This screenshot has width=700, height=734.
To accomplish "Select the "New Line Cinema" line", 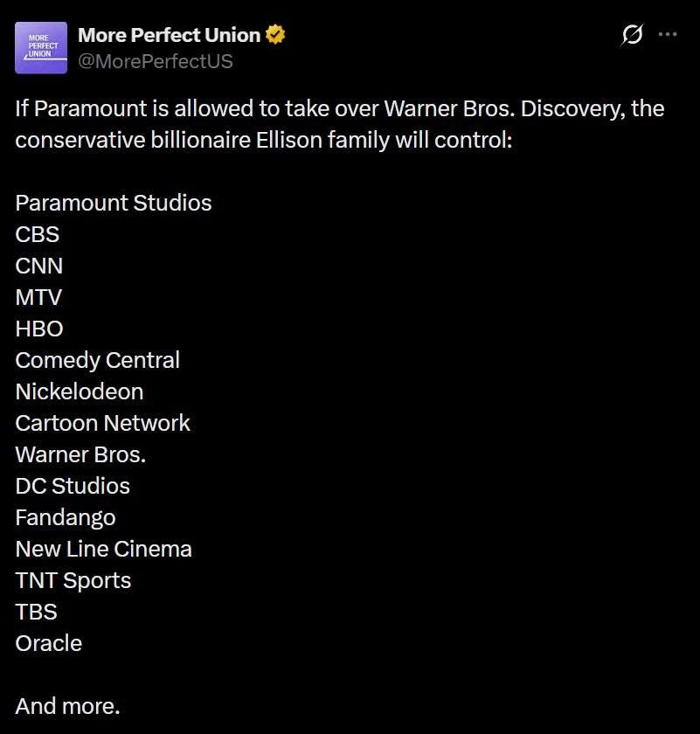I will 103,549.
